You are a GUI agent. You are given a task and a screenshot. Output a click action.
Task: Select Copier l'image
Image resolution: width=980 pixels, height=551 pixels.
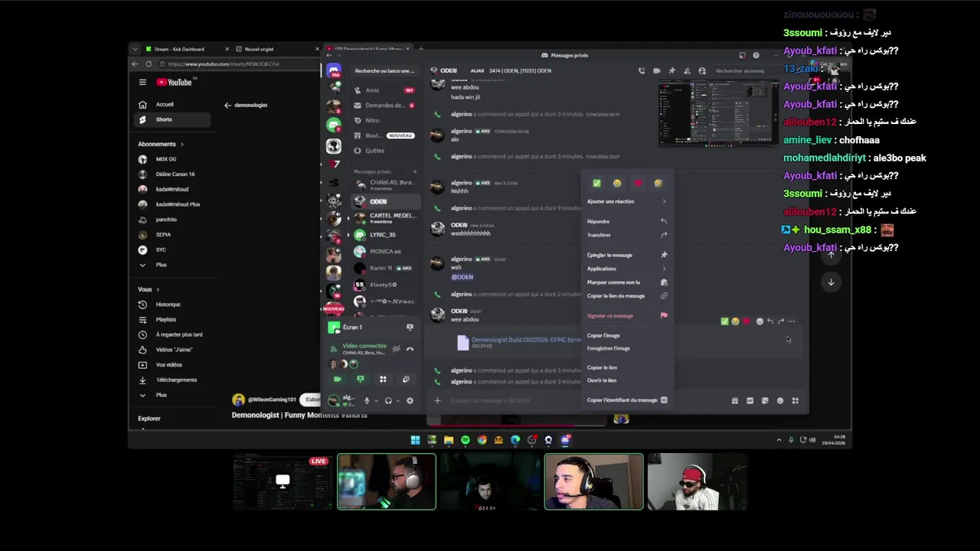tap(627, 335)
